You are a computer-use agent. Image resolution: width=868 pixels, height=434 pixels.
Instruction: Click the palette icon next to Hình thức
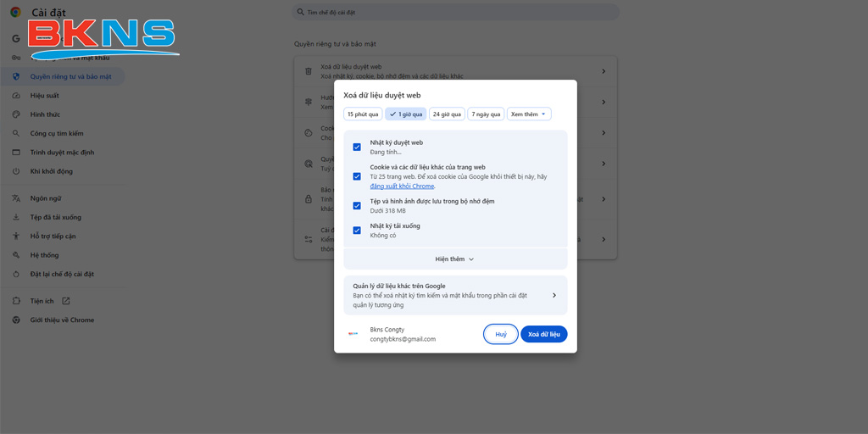[16, 114]
